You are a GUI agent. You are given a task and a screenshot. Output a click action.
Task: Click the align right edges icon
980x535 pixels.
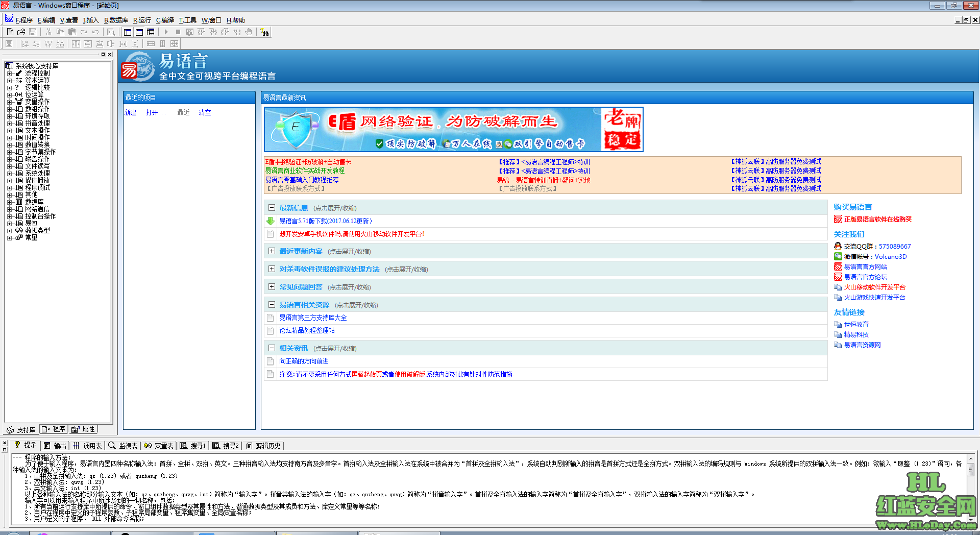pyautogui.click(x=36, y=43)
